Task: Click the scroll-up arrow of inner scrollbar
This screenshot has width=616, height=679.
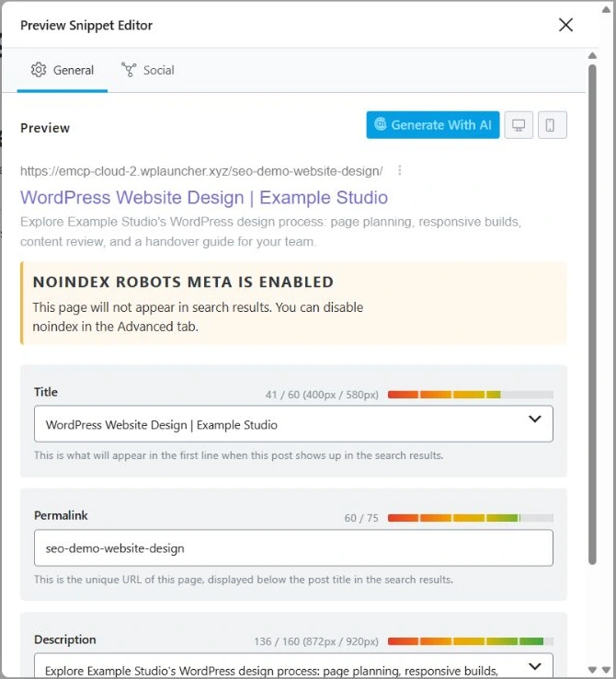Action: [x=592, y=55]
